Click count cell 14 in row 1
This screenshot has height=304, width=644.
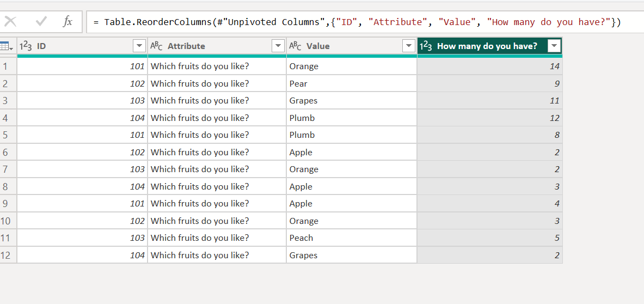point(489,66)
